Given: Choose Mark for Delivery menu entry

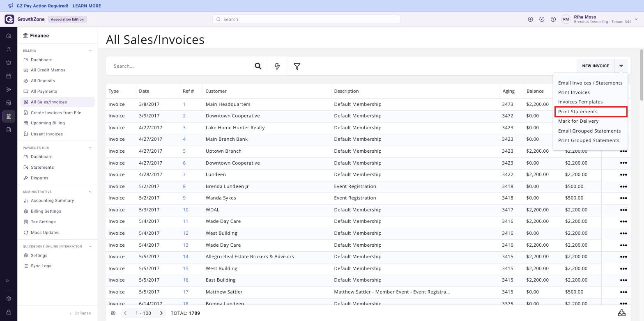Looking at the screenshot, I should click(578, 121).
